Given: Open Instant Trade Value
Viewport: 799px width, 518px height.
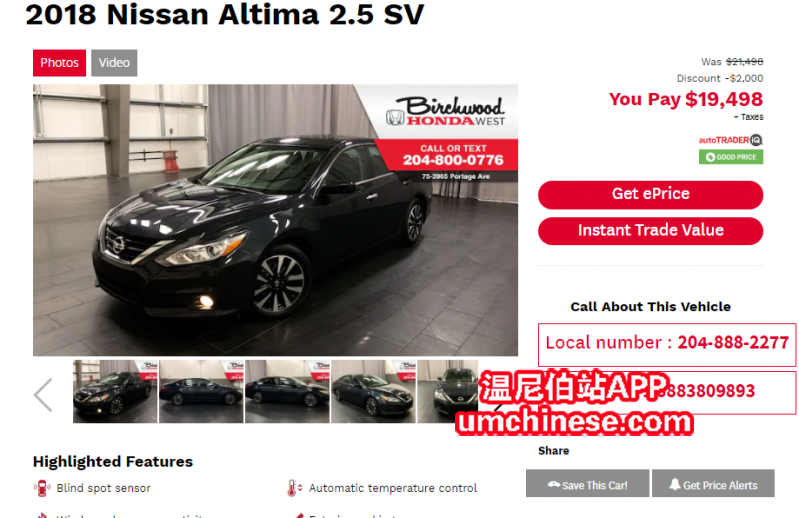Looking at the screenshot, I should point(650,231).
